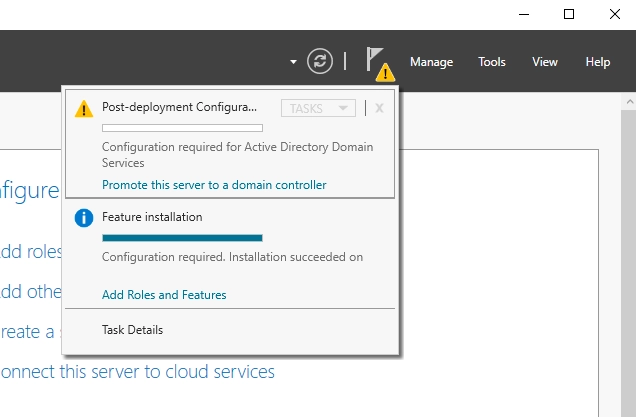Click the filled Feature installation progress bar
636x417 pixels.
click(x=182, y=238)
